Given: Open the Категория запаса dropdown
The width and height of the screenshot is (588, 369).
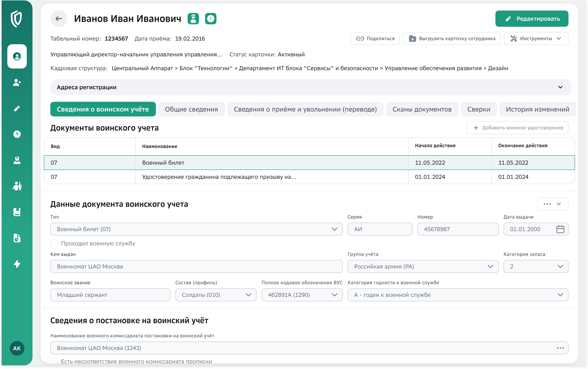Looking at the screenshot, I should (536, 267).
